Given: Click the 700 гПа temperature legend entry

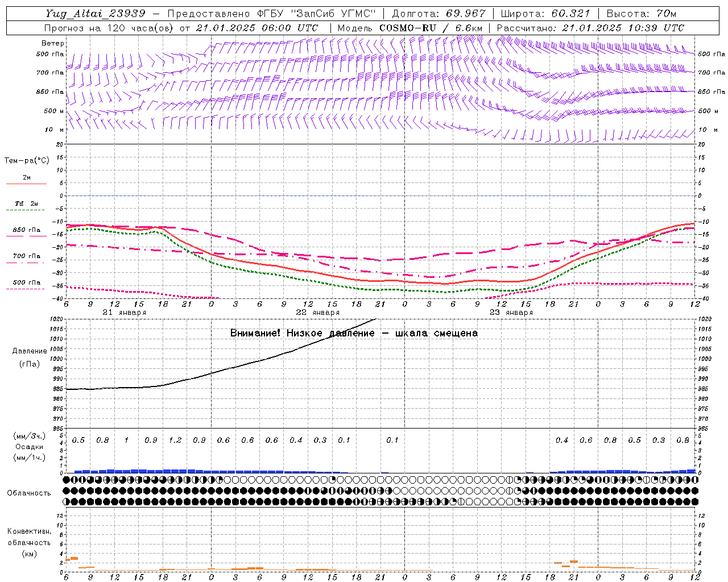Looking at the screenshot, I should coord(27,256).
